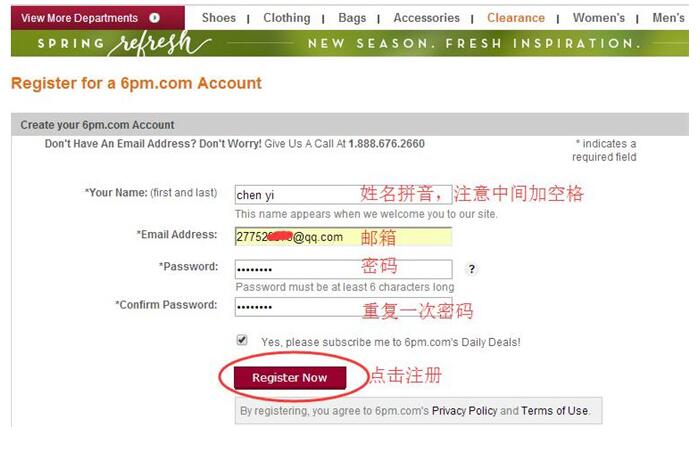Open the Terms of Use link
Viewport: 700px width, 452px height.
coord(554,410)
